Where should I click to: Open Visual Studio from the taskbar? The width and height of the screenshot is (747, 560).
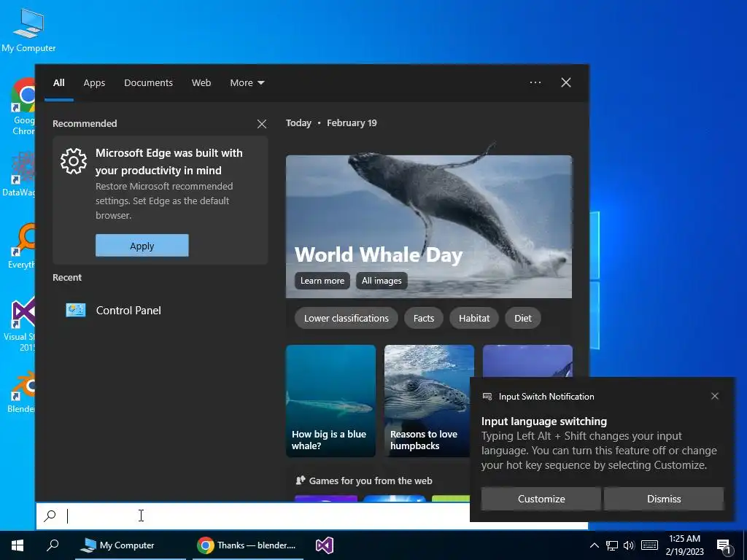tap(325, 545)
